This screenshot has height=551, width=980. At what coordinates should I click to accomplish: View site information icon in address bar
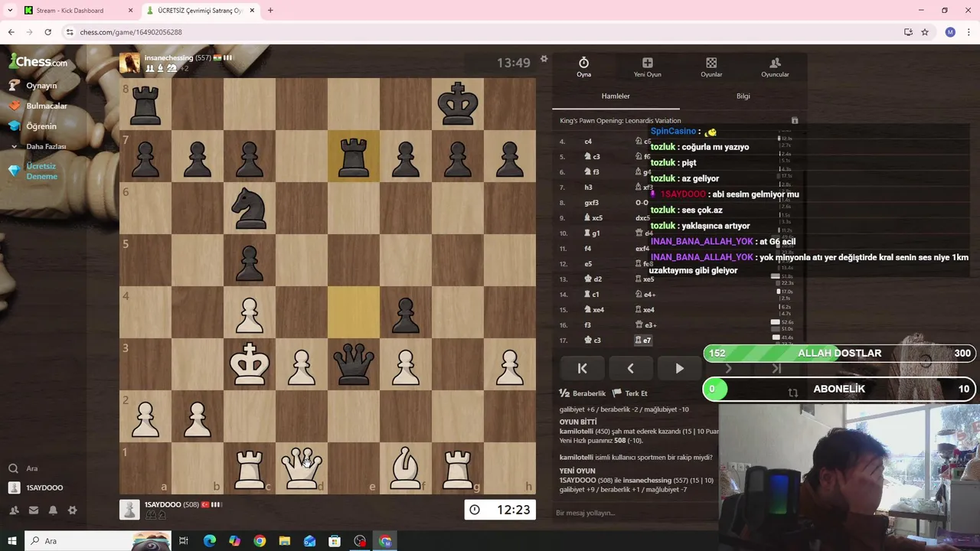click(x=70, y=32)
